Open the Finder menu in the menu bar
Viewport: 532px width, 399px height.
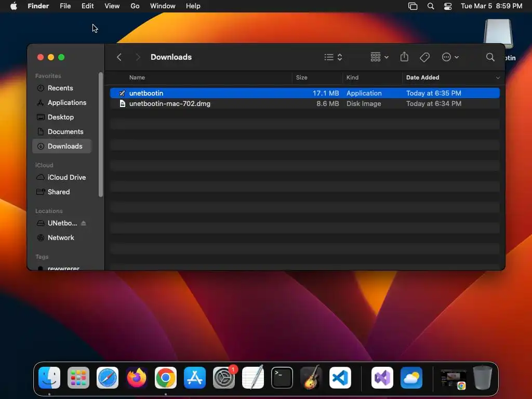click(38, 6)
